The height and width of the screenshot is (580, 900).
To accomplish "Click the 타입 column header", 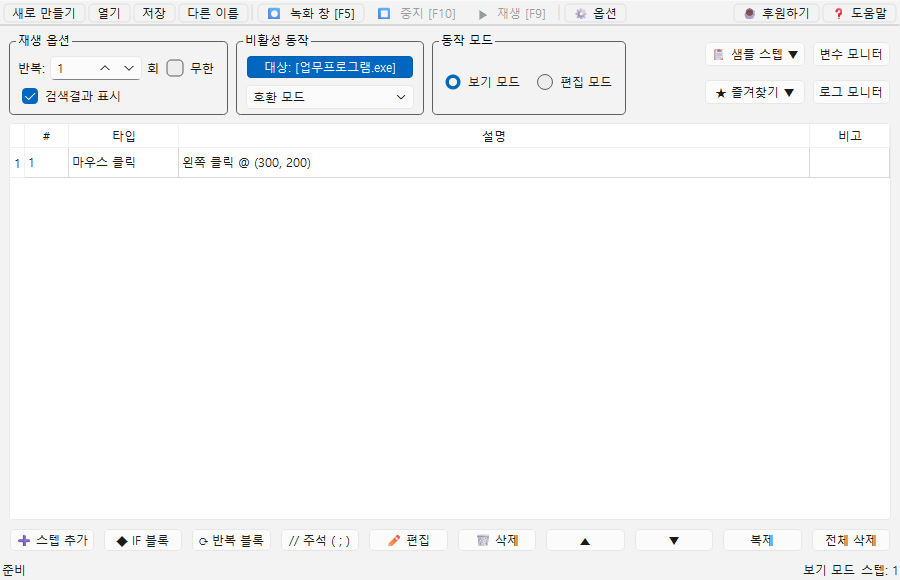I will coord(123,136).
